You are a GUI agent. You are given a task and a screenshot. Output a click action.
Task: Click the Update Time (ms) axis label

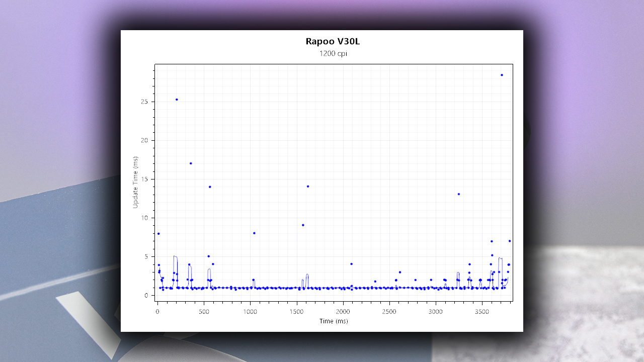(135, 183)
